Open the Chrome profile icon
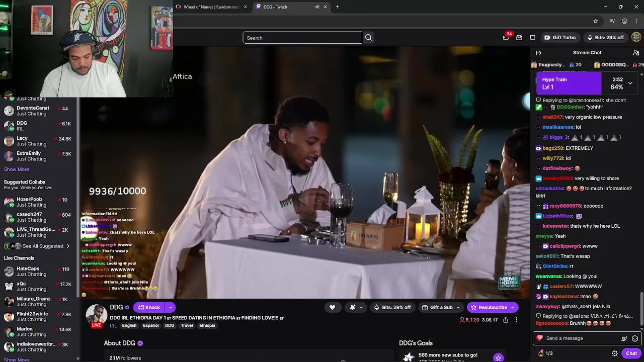This screenshot has height=362, width=644. (x=624, y=21)
